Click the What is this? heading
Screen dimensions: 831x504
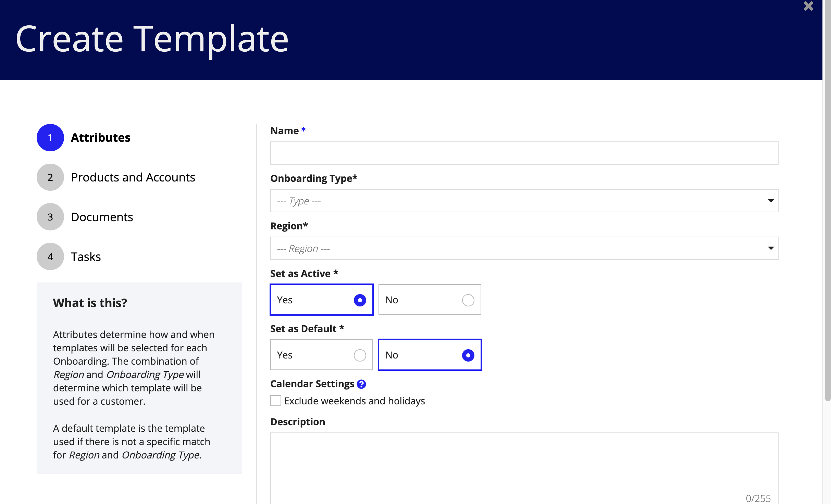coord(90,303)
